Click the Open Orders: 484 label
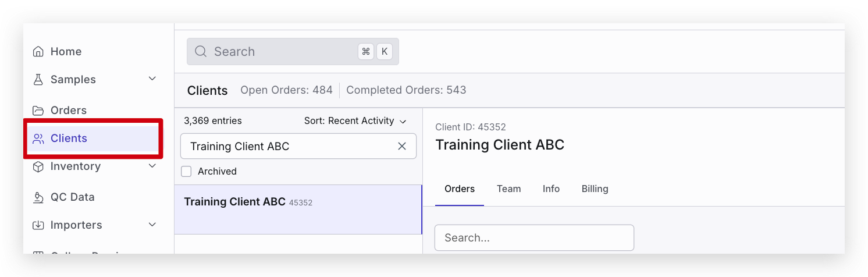This screenshot has height=277, width=868. 287,90
